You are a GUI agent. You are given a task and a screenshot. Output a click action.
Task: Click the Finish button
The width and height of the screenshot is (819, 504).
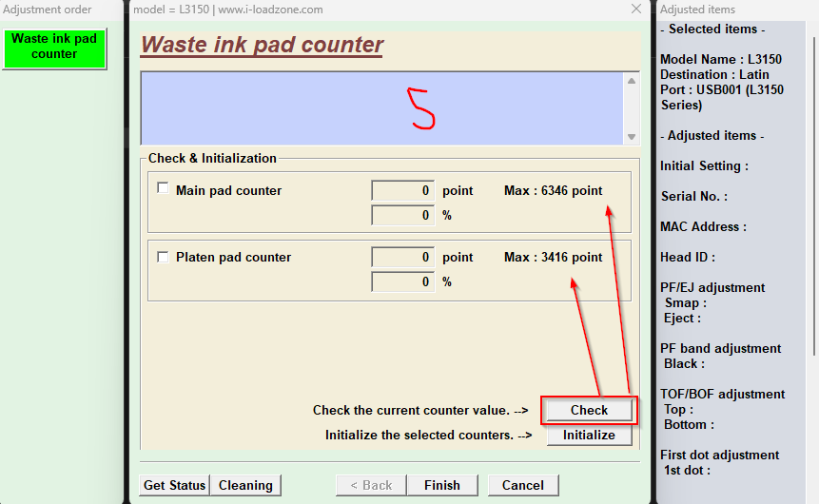click(441, 485)
